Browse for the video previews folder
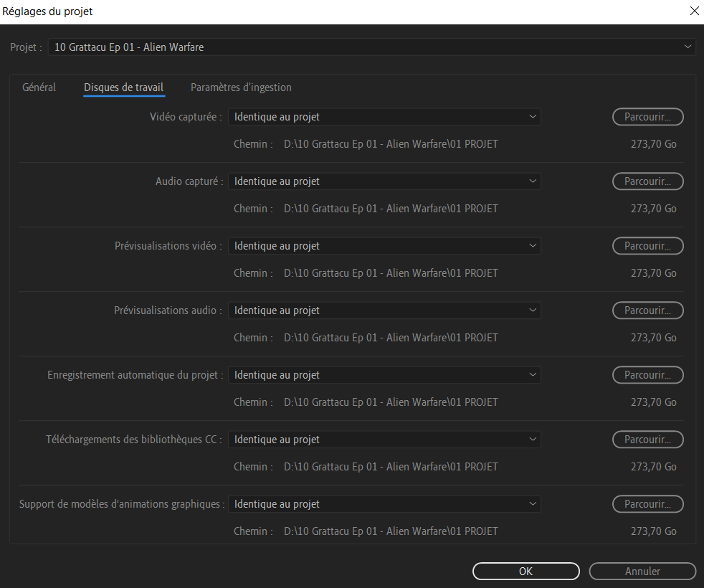 point(647,245)
